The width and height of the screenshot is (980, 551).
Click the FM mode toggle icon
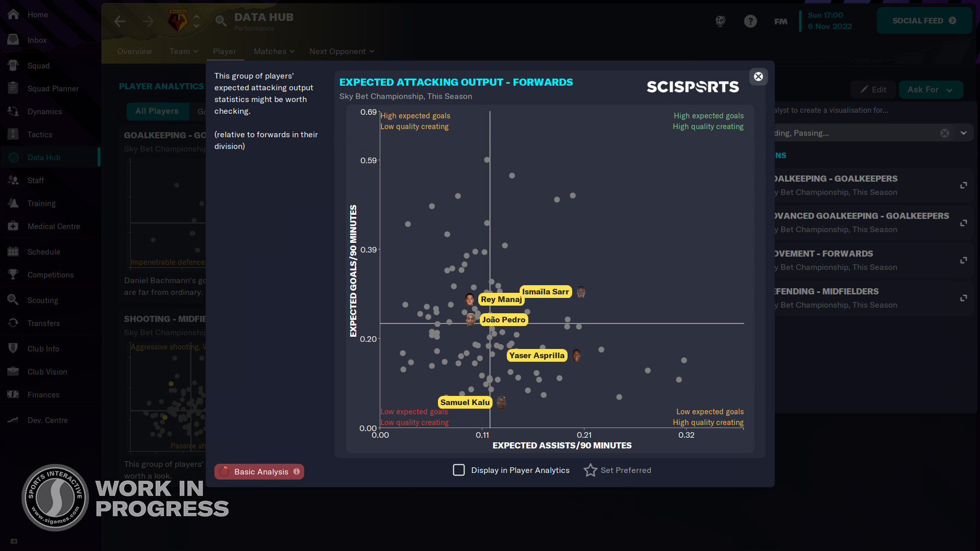pos(781,21)
